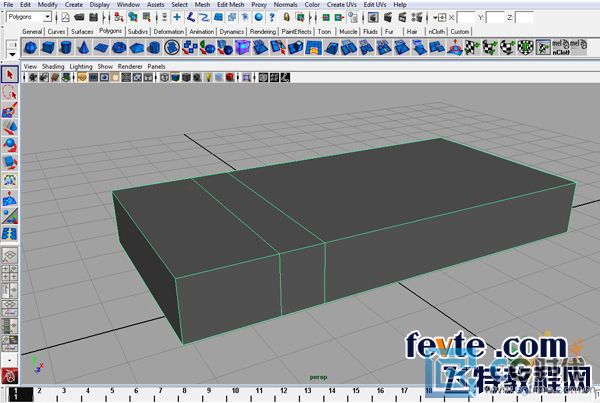Image resolution: width=600 pixels, height=403 pixels.
Task: Click the Maya logo button
Action: [x=10, y=376]
